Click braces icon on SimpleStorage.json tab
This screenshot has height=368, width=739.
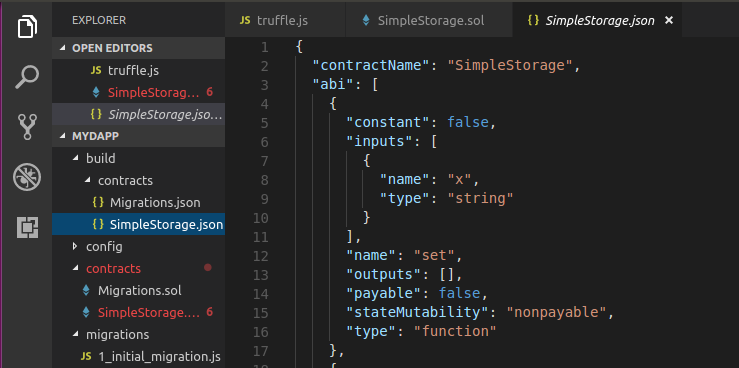534,21
